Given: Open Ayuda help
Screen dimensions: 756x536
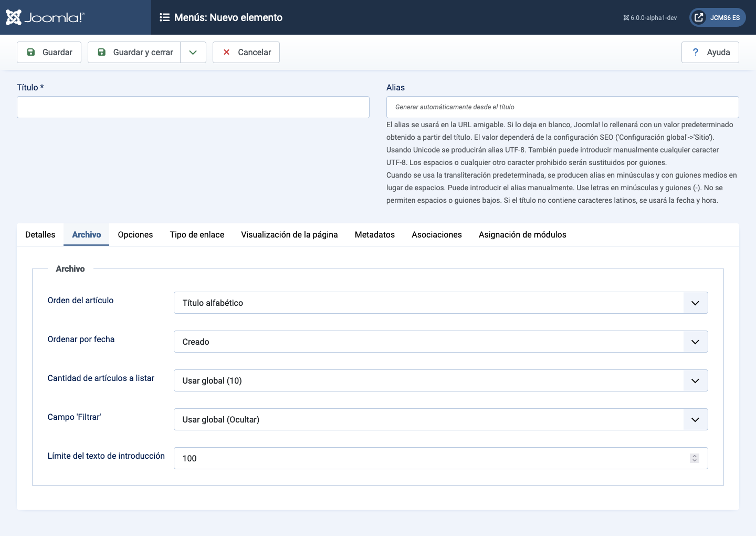Looking at the screenshot, I should (x=710, y=52).
